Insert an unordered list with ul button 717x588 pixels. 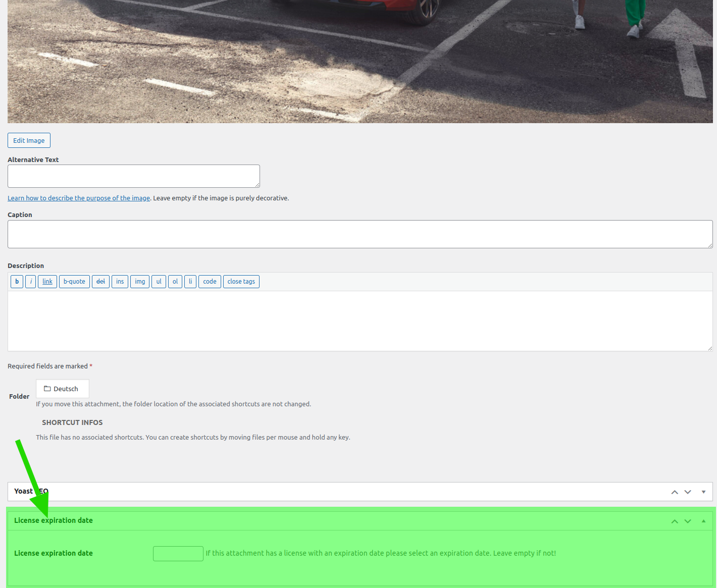coord(159,282)
